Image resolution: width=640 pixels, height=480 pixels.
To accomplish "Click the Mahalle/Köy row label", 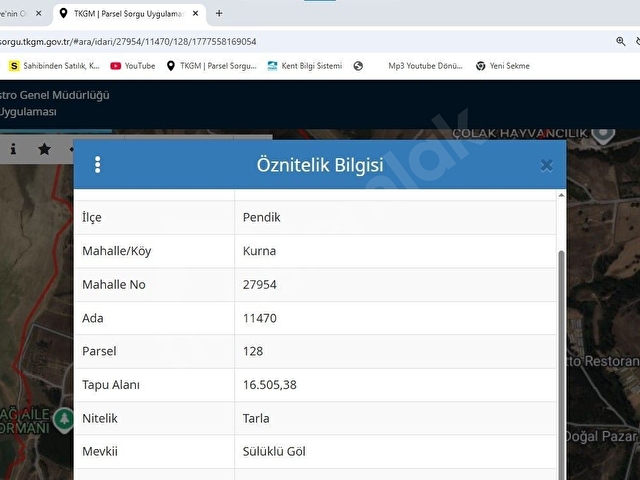I will click(x=117, y=251).
